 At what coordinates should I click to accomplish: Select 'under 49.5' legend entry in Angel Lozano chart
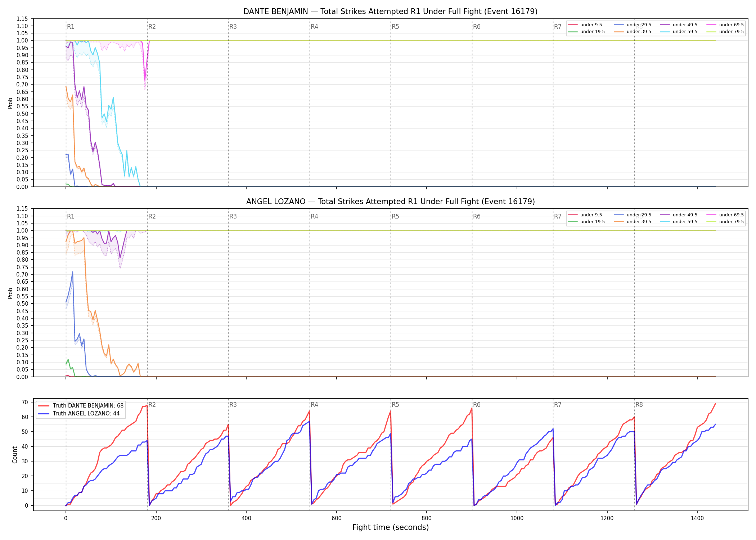[679, 215]
